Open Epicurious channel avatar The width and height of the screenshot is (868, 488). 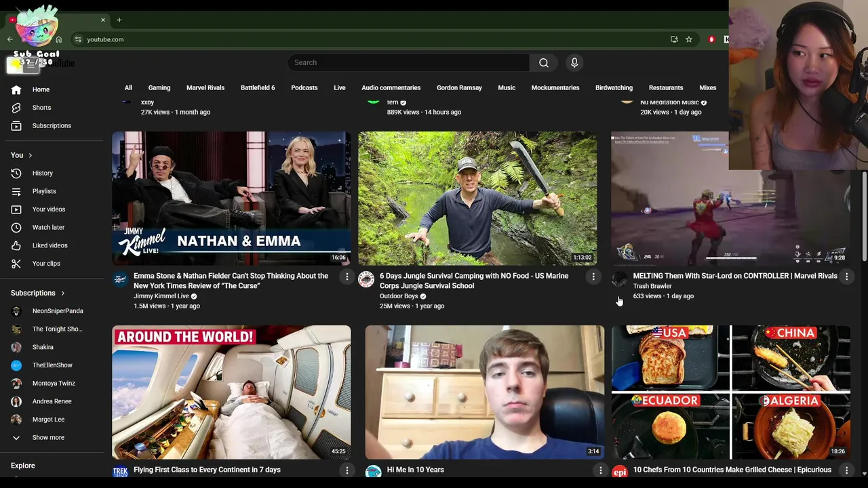(x=619, y=472)
